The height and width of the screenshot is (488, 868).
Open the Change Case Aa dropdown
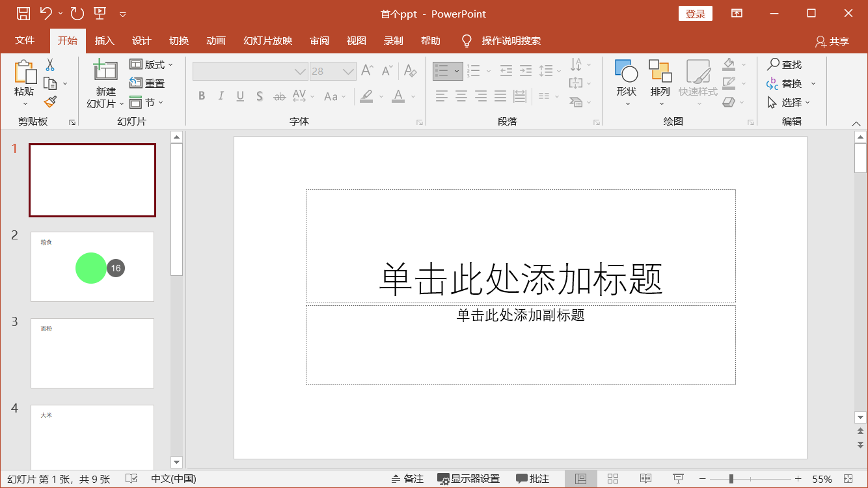point(334,96)
